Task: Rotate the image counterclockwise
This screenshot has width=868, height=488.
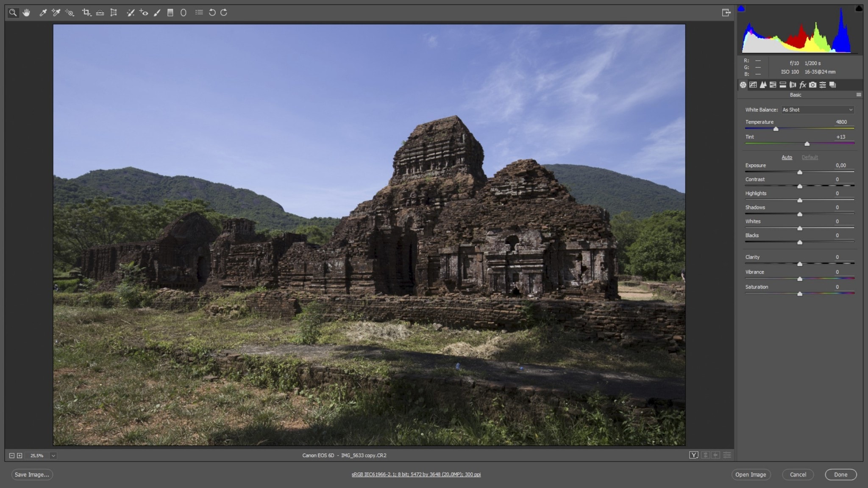Action: 211,13
